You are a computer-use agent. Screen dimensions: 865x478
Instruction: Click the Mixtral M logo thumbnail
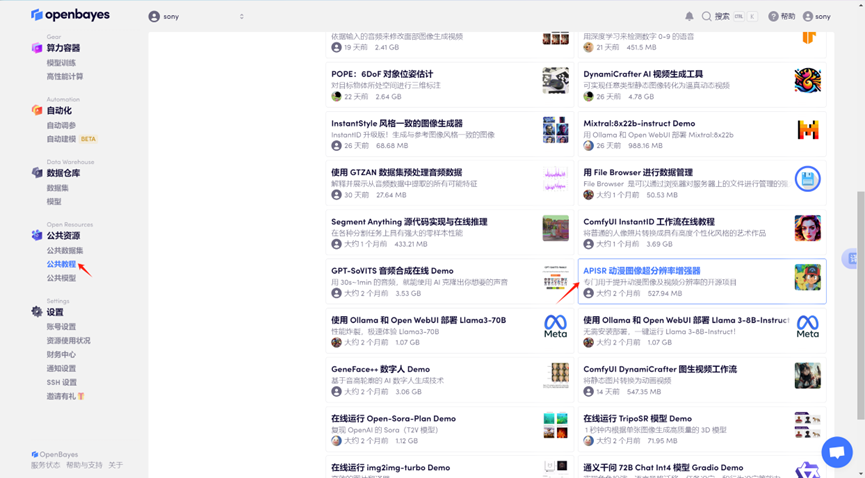[808, 130]
